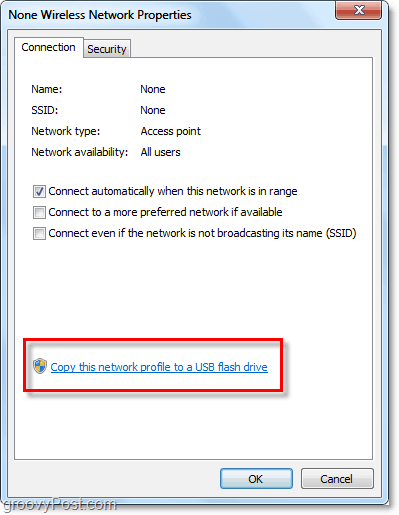399x515 pixels.
Task: Click the Access point network type value
Action: 171,131
